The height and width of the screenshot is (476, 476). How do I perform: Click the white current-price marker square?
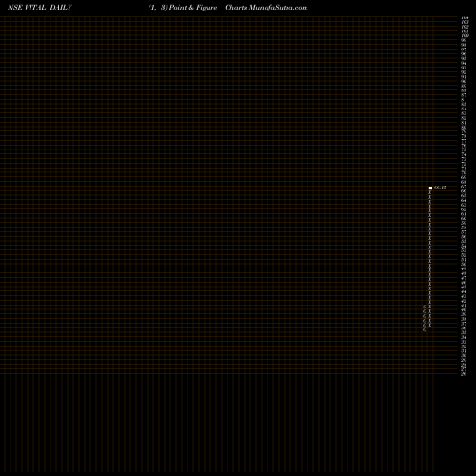coord(430,188)
